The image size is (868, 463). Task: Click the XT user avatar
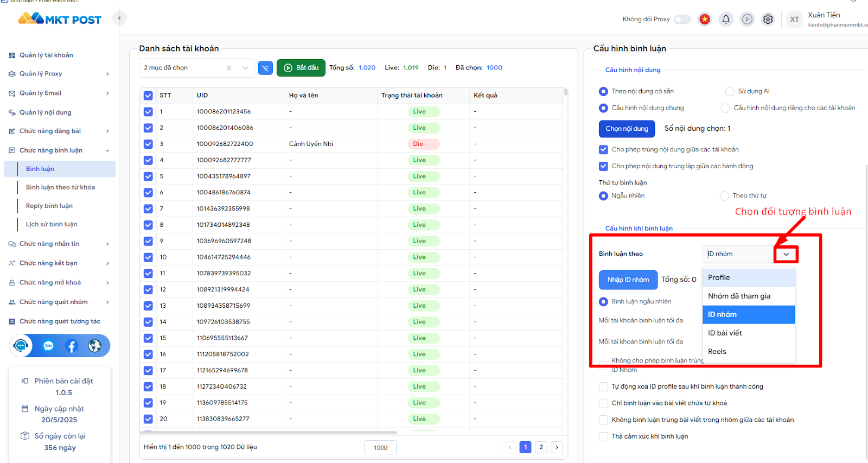point(794,20)
